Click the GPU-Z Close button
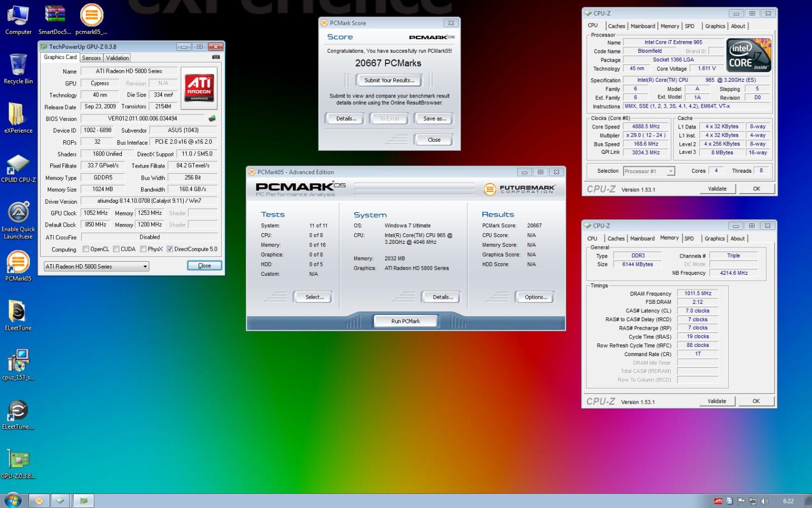The width and height of the screenshot is (812, 508). (205, 266)
